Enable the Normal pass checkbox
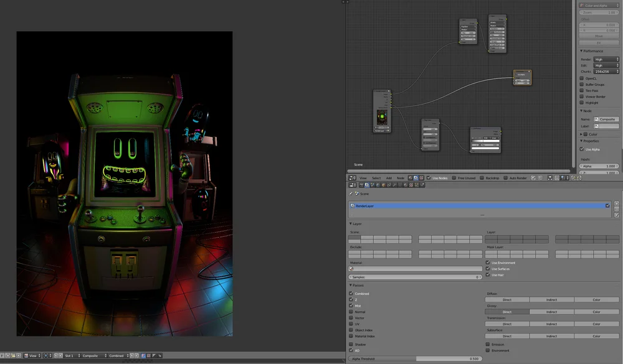The height and width of the screenshot is (364, 623). click(x=351, y=312)
